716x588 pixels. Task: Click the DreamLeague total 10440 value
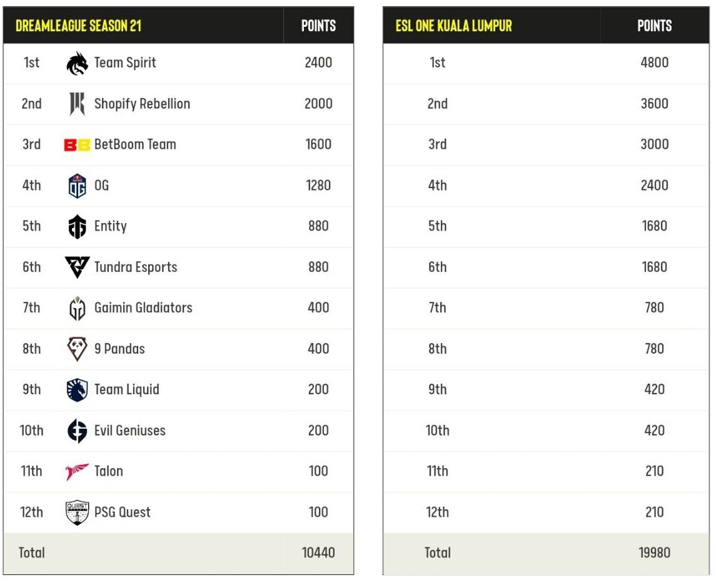pos(318,552)
